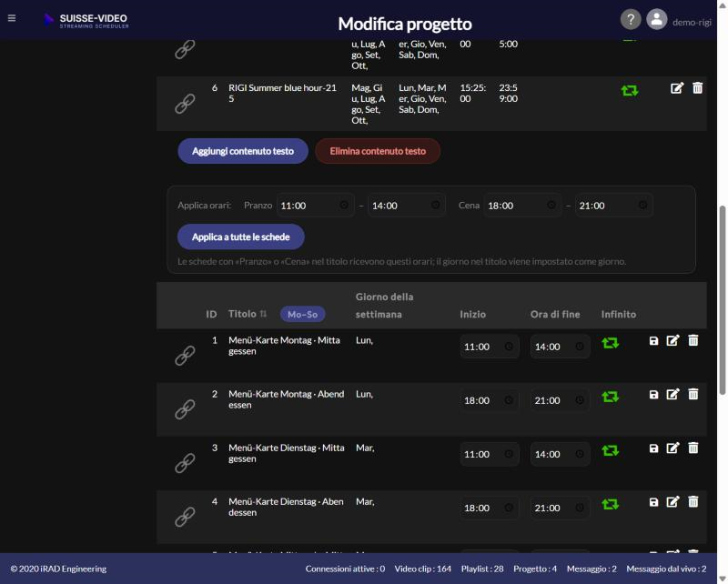The height and width of the screenshot is (584, 728).
Task: Open the help question mark icon
Action: tap(631, 19)
